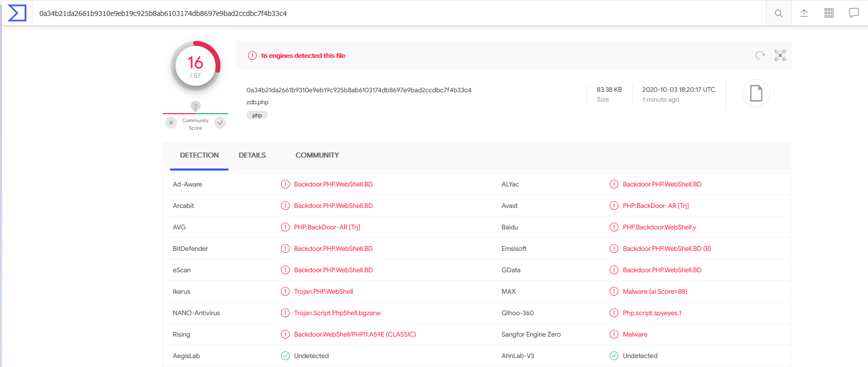Click Emsisoft detection alert icon
Screen dimensions: 868x367
point(614,248)
